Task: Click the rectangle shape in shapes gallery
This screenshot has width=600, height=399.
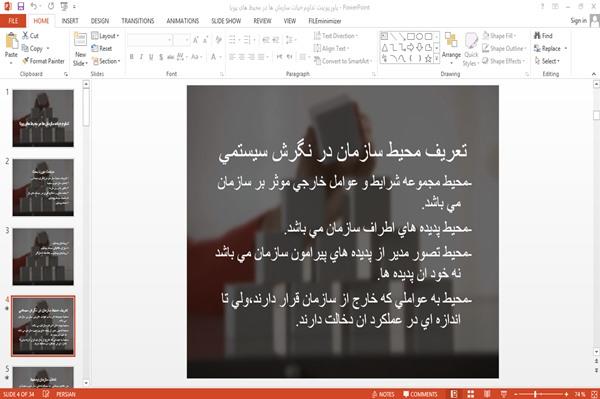Action: point(411,36)
